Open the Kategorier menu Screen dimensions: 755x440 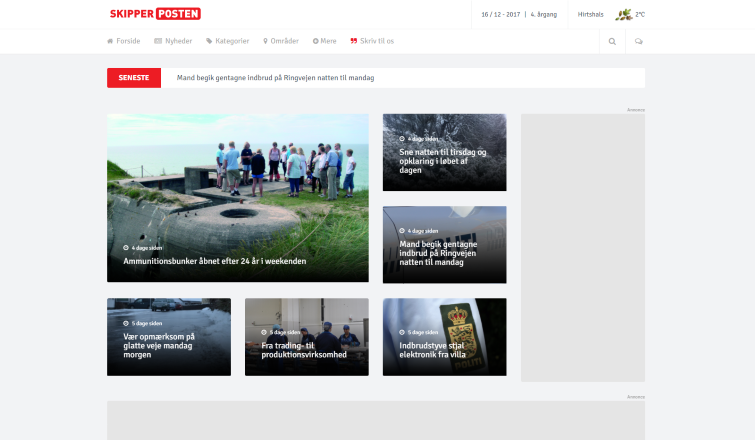click(x=232, y=41)
